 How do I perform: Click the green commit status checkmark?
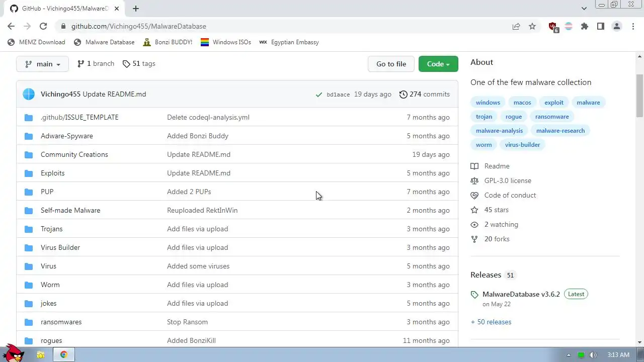(318, 95)
